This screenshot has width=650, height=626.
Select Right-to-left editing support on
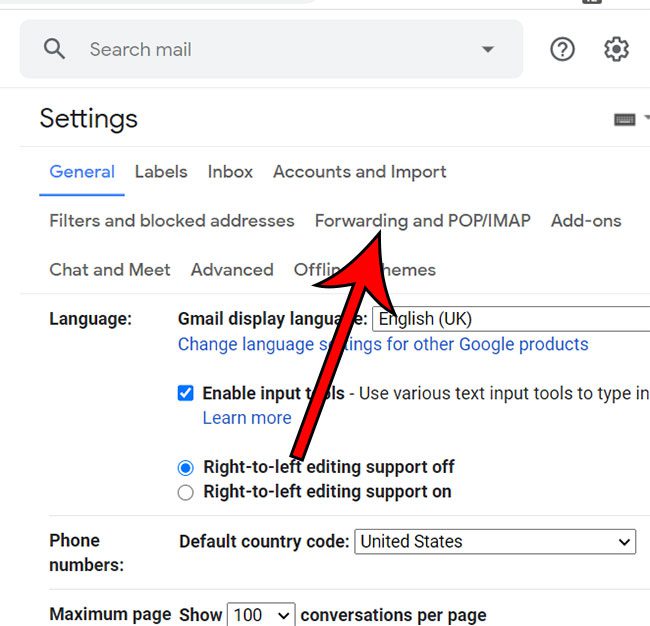185,492
